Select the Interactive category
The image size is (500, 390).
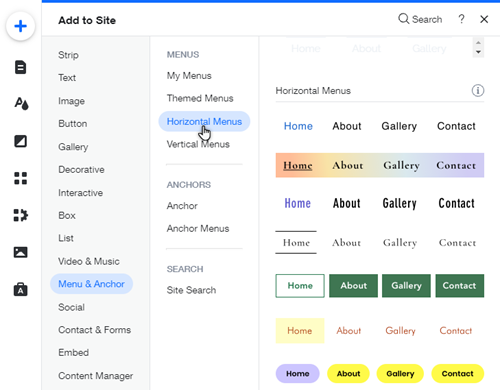80,193
